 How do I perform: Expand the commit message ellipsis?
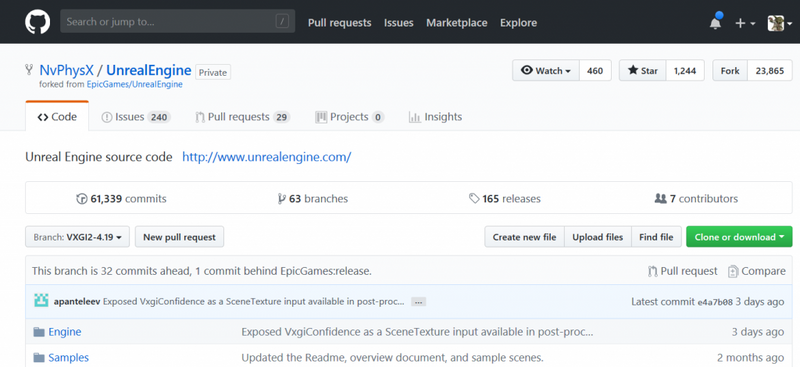click(418, 302)
